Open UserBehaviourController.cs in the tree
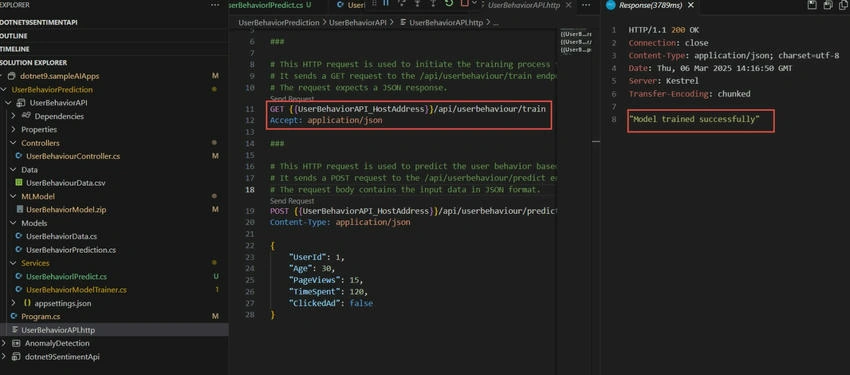The width and height of the screenshot is (850, 375). point(73,156)
